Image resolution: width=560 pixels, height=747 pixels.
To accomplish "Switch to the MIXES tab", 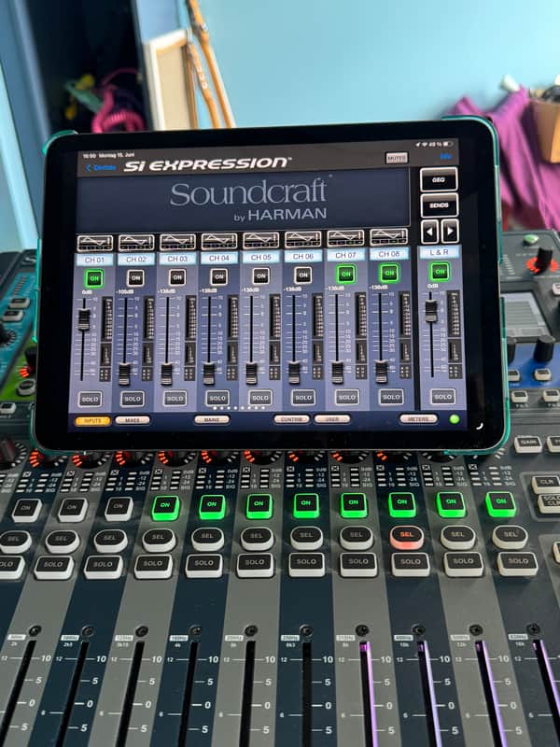I will coord(133,421).
